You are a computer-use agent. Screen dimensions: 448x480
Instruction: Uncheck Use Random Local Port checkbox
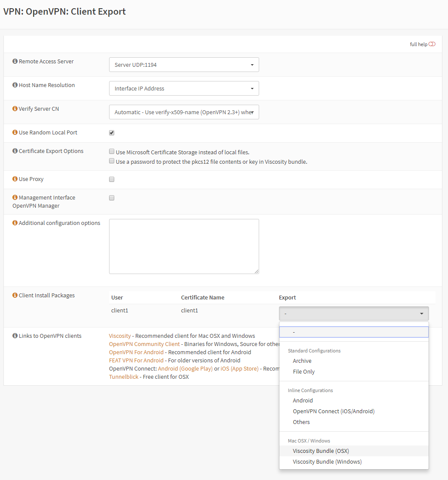(112, 133)
